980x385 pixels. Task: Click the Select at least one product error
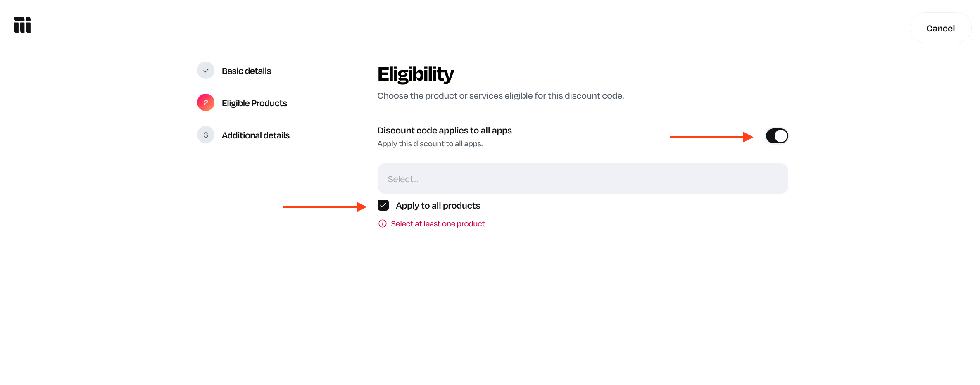click(438, 224)
